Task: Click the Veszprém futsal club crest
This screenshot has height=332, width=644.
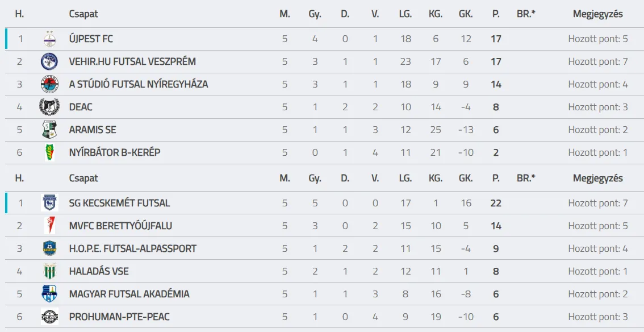Action: coord(49,61)
